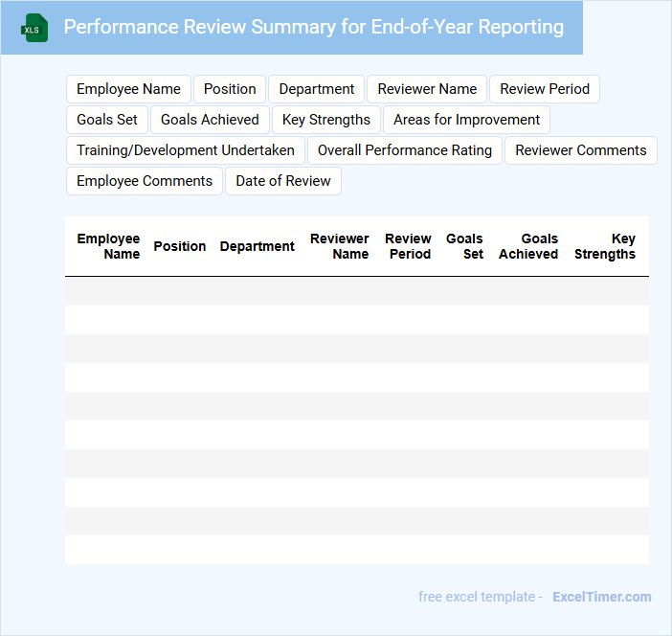Click the Overall Performance Rating tag
Image resolution: width=672 pixels, height=636 pixels.
pos(404,150)
